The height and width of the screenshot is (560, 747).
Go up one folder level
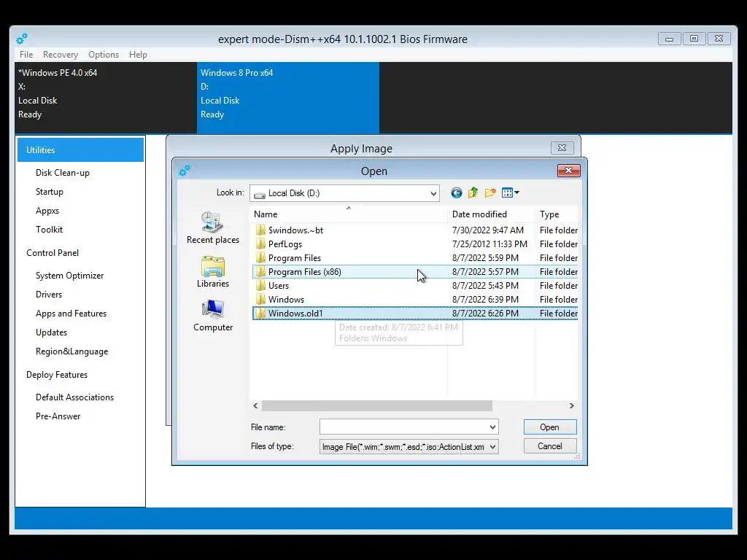click(473, 192)
